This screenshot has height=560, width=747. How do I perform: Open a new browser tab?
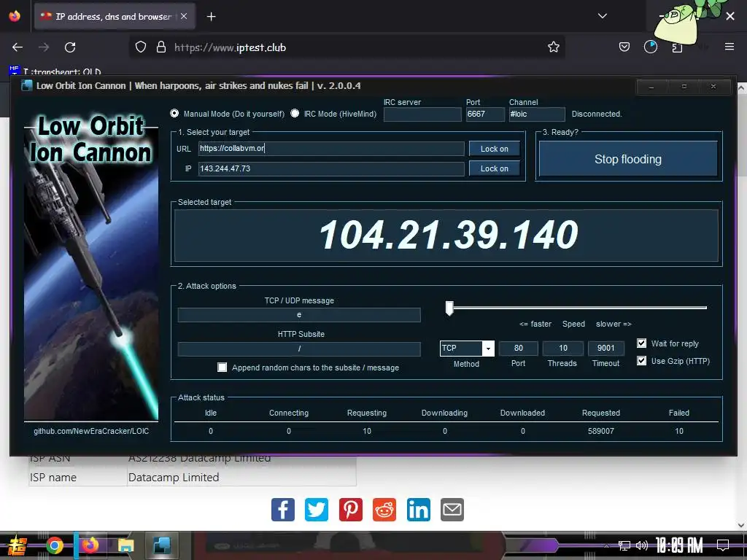[211, 17]
